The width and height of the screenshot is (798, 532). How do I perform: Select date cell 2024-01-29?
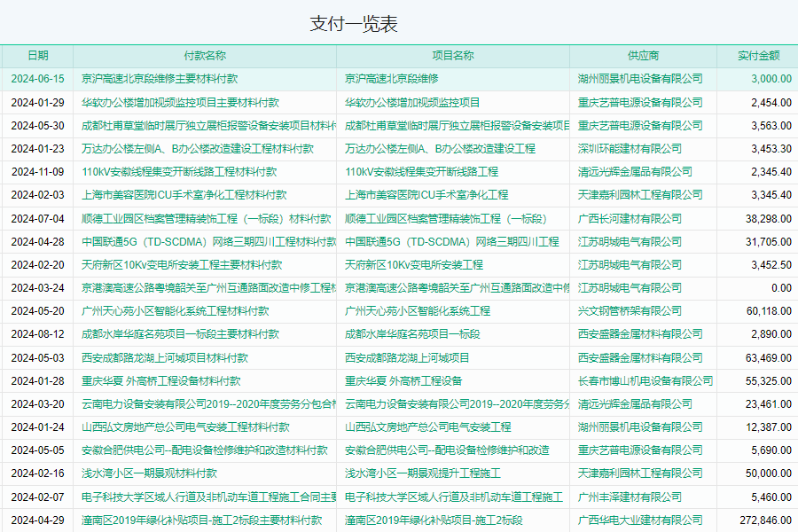[x=37, y=102]
